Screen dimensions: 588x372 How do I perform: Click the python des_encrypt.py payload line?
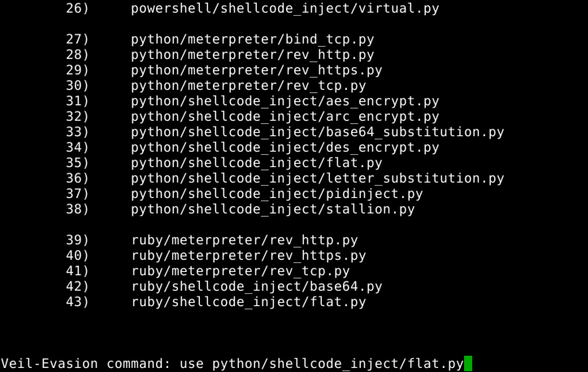click(x=284, y=148)
